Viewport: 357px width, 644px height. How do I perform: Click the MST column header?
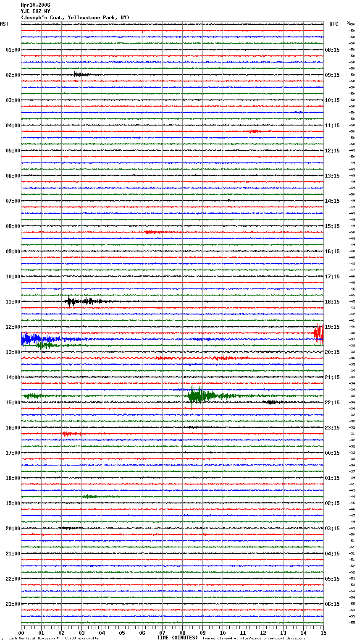pyautogui.click(x=4, y=24)
